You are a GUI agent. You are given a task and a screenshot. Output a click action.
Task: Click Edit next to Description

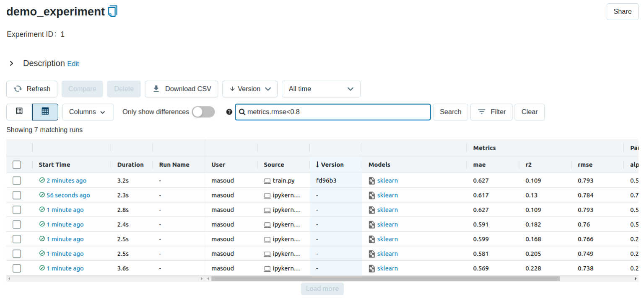coord(73,64)
